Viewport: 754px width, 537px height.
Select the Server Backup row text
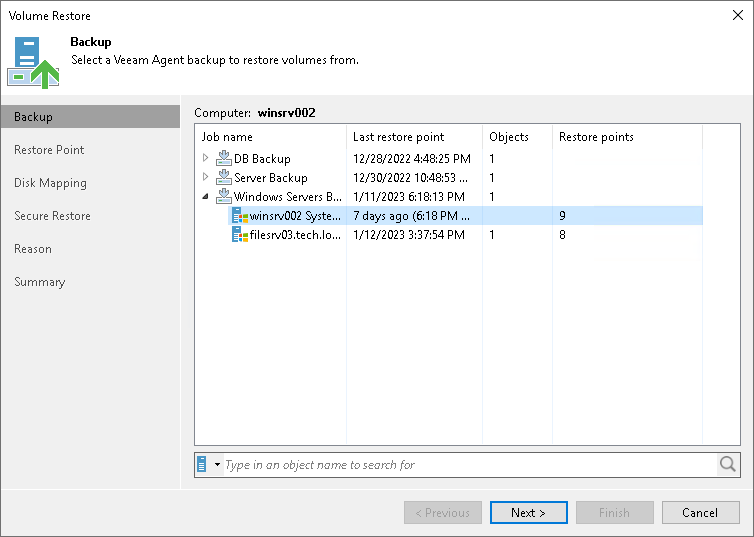(x=271, y=178)
